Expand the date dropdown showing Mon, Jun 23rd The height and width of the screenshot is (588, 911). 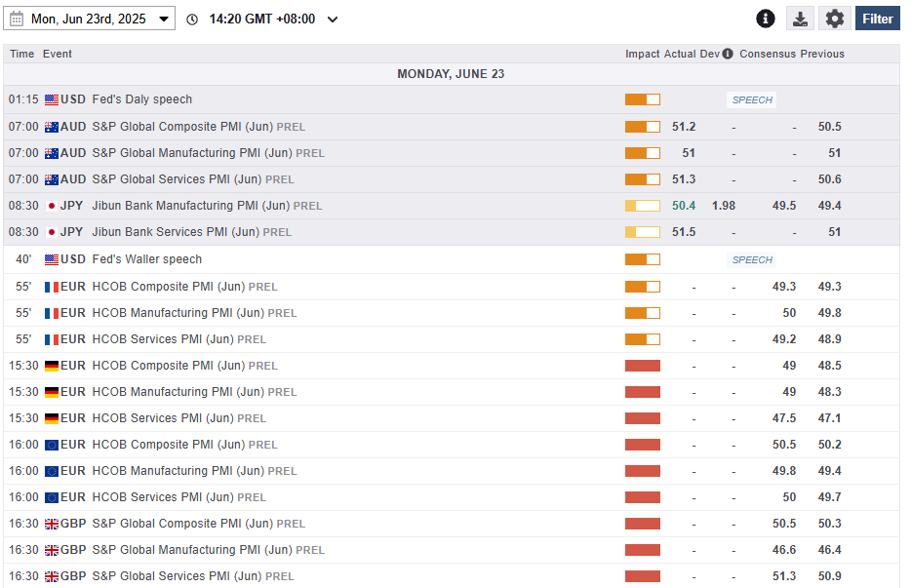click(165, 18)
